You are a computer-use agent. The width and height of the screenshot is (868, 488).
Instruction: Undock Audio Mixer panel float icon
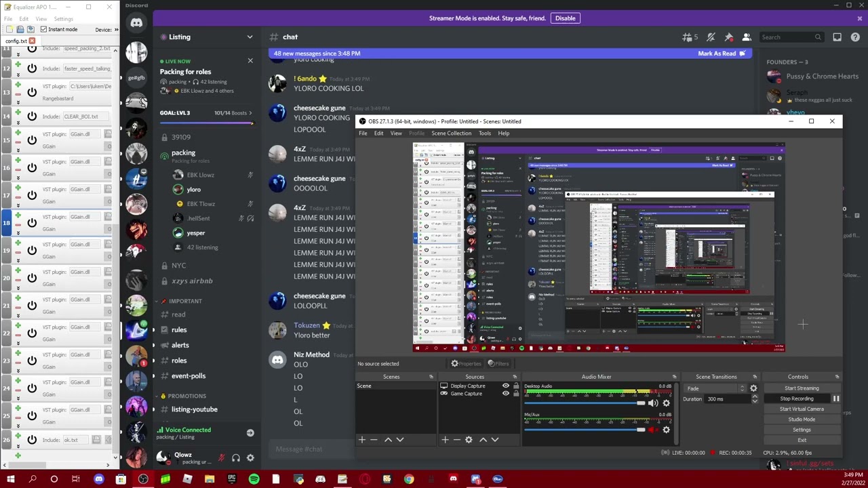(674, 377)
